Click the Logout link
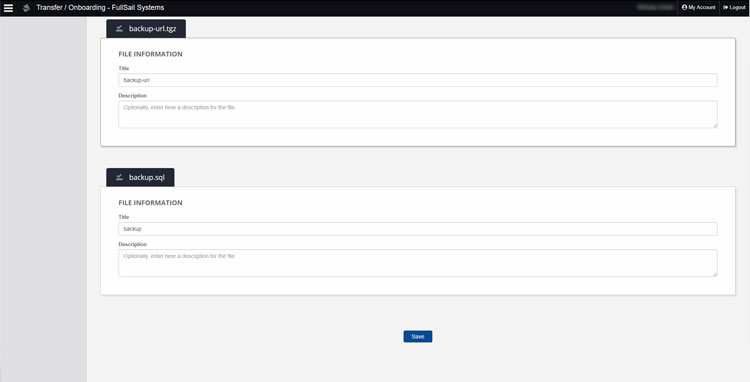Viewport: 750px width, 382px height. pyautogui.click(x=734, y=8)
